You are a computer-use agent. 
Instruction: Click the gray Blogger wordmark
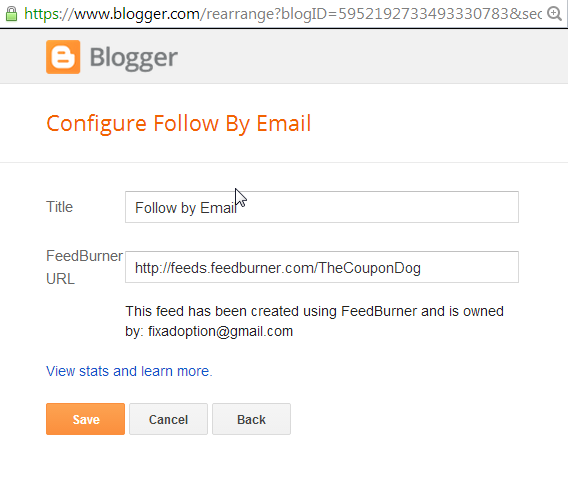[133, 58]
